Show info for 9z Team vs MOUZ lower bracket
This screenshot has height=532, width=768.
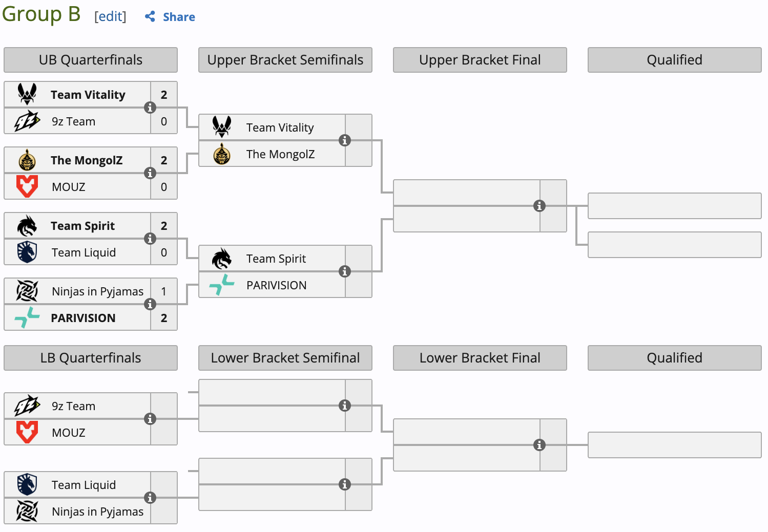tap(150, 419)
